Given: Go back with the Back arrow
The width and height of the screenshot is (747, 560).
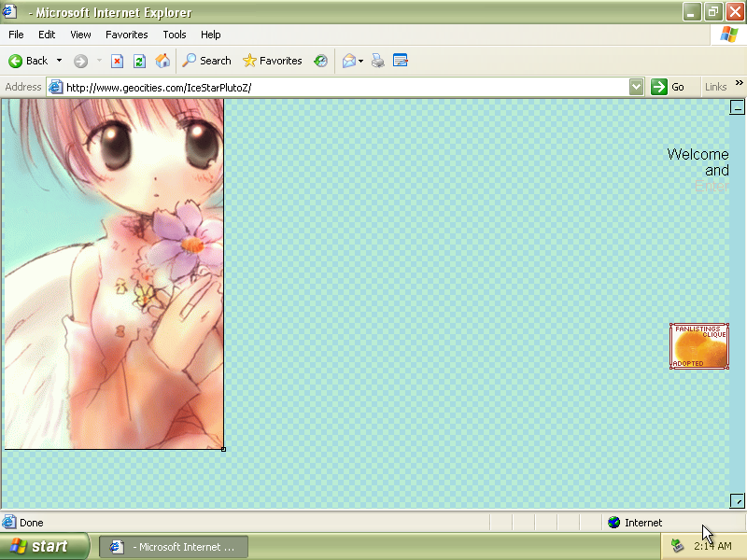Looking at the screenshot, I should (28, 61).
